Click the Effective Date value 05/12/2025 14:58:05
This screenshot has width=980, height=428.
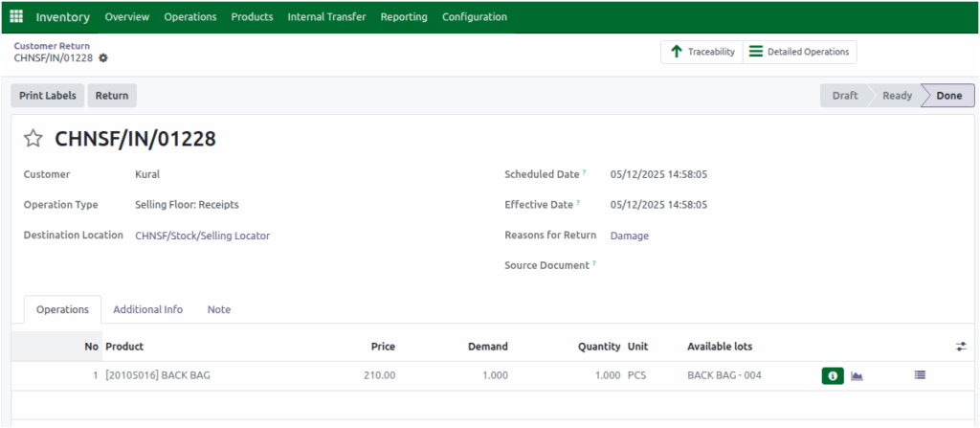click(658, 205)
